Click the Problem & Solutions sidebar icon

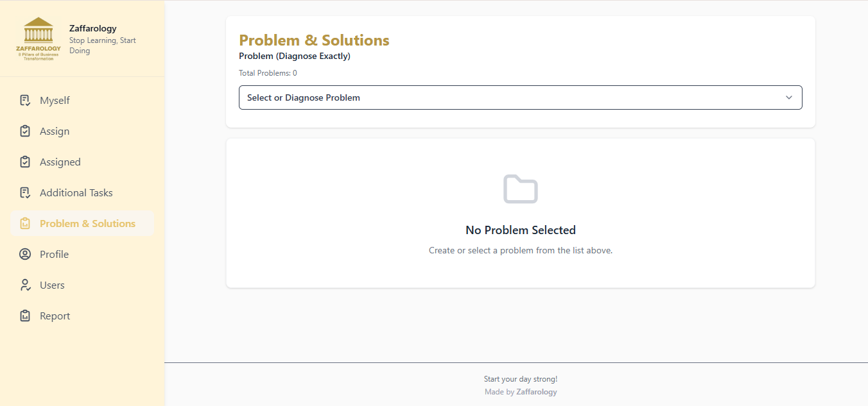point(25,223)
